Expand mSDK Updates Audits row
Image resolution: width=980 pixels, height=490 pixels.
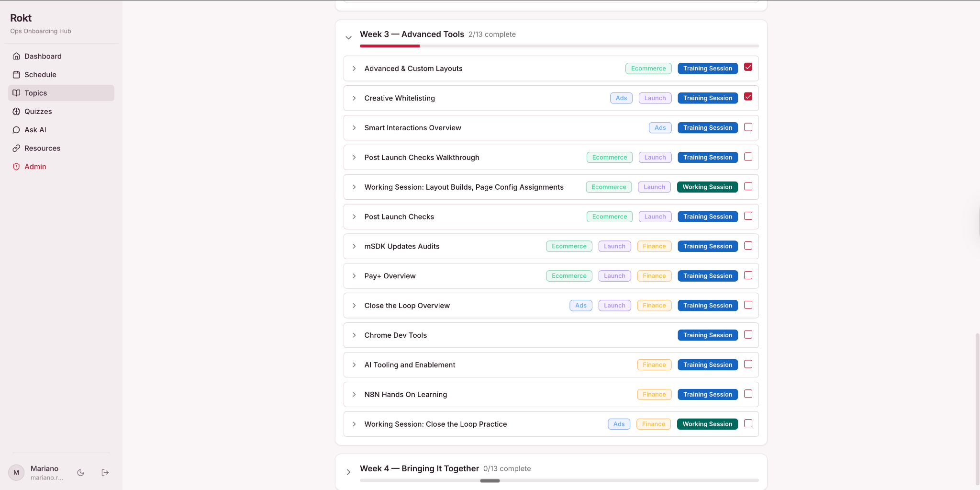[x=354, y=246]
